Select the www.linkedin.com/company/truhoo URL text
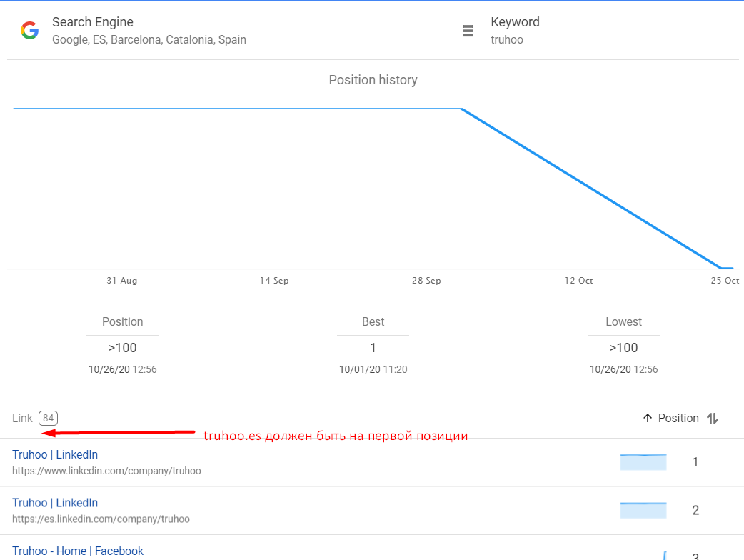 (x=107, y=471)
